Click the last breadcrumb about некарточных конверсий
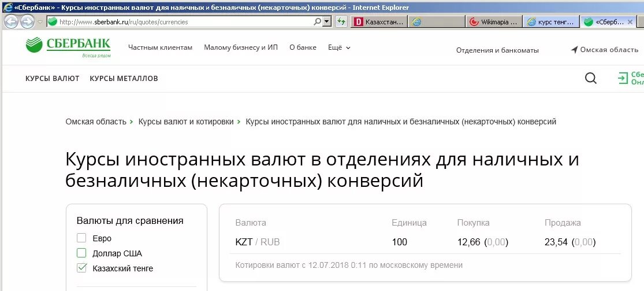This screenshot has width=644, height=291. click(x=401, y=122)
